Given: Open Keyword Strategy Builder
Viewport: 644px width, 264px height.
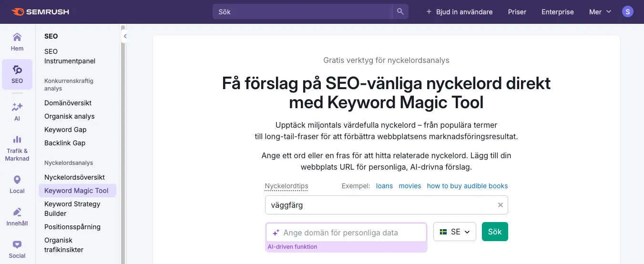Looking at the screenshot, I should pos(72,209).
